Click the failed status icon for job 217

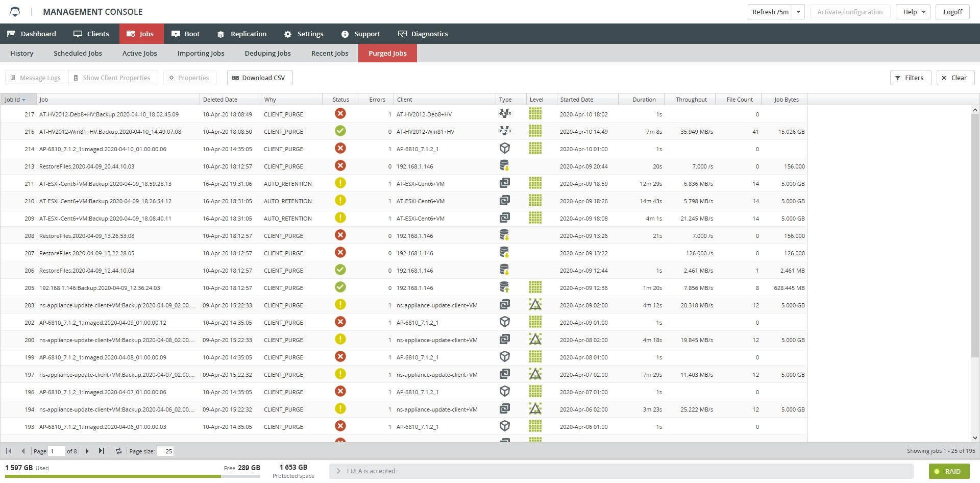(x=340, y=113)
